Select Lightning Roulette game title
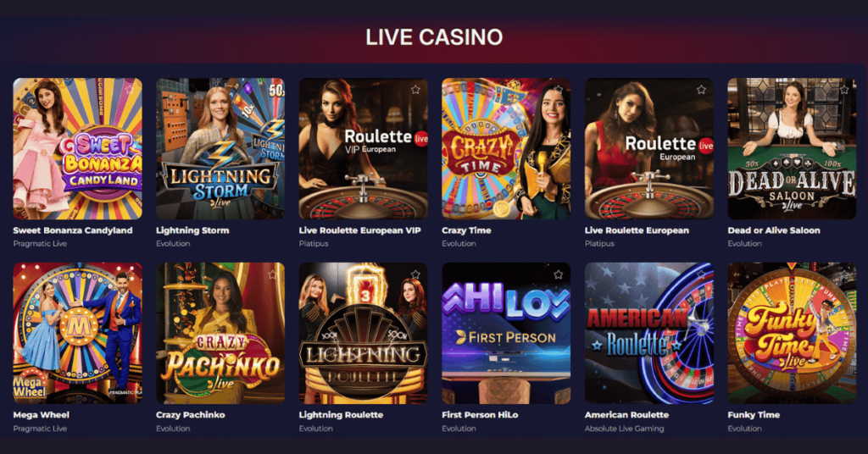 341,415
